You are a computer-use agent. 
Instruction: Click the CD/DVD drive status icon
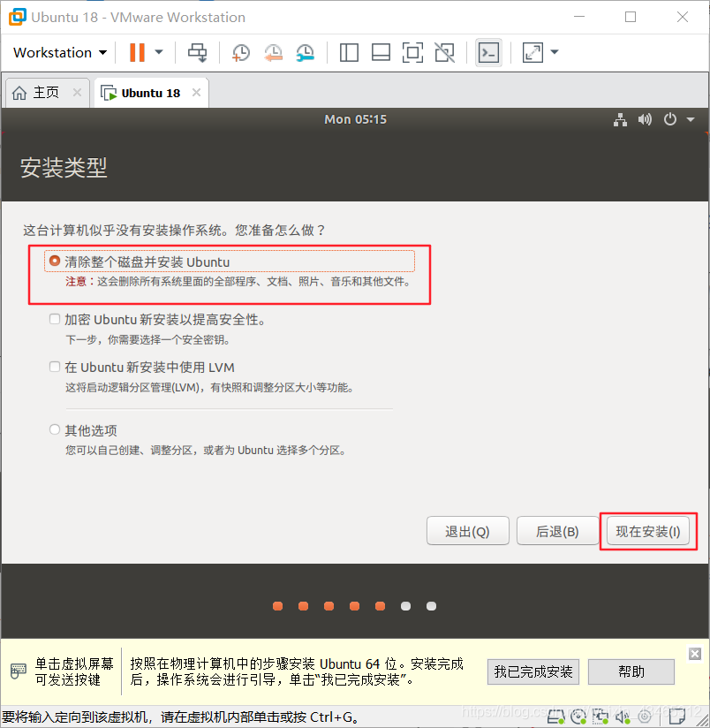pos(578,717)
